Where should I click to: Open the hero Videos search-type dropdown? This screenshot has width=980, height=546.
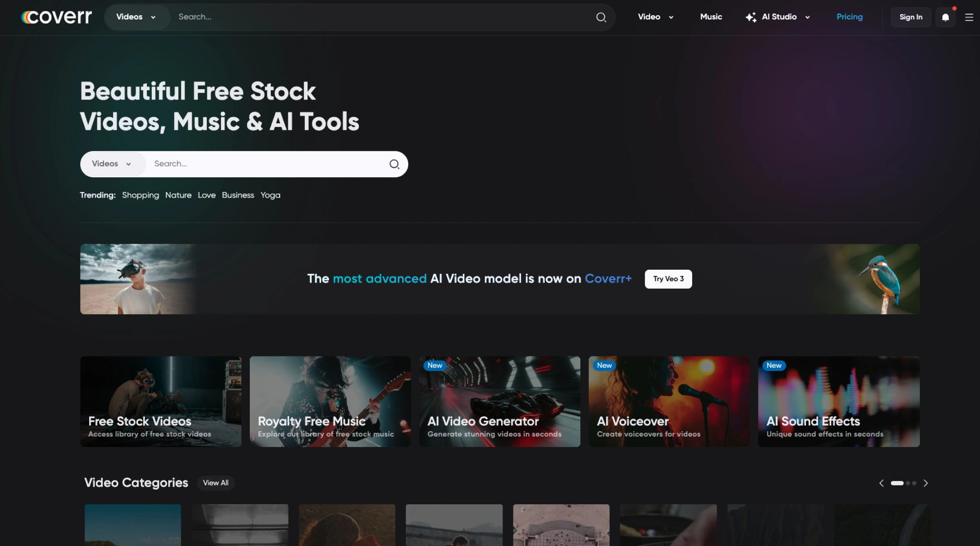112,164
